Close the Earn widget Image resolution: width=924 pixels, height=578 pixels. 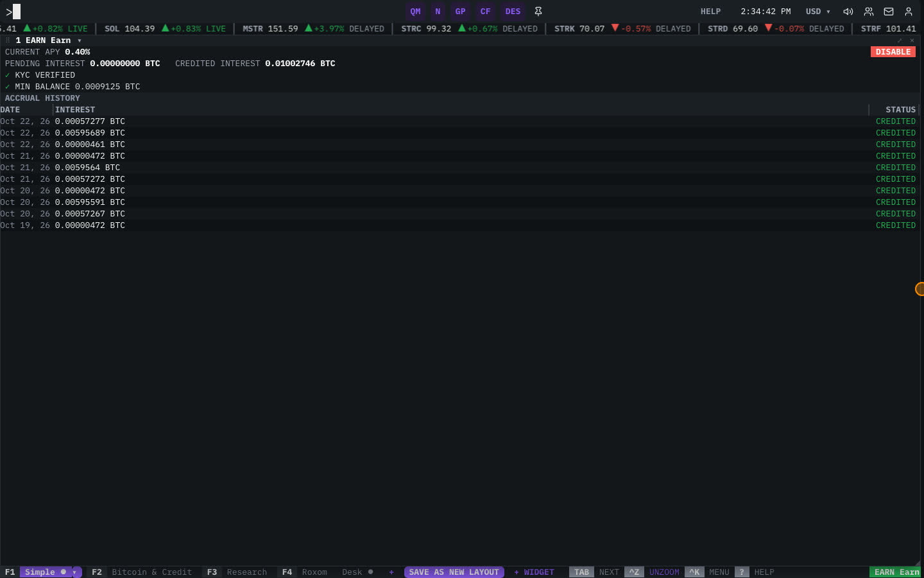(912, 40)
